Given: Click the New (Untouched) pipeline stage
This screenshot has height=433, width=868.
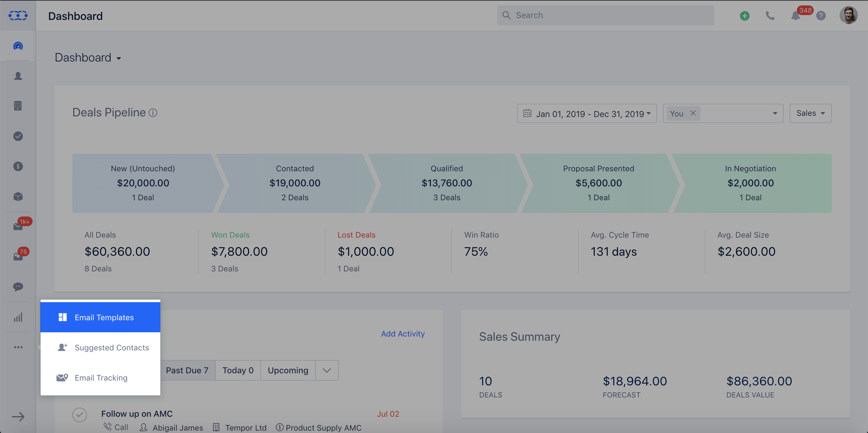Looking at the screenshot, I should point(143,183).
